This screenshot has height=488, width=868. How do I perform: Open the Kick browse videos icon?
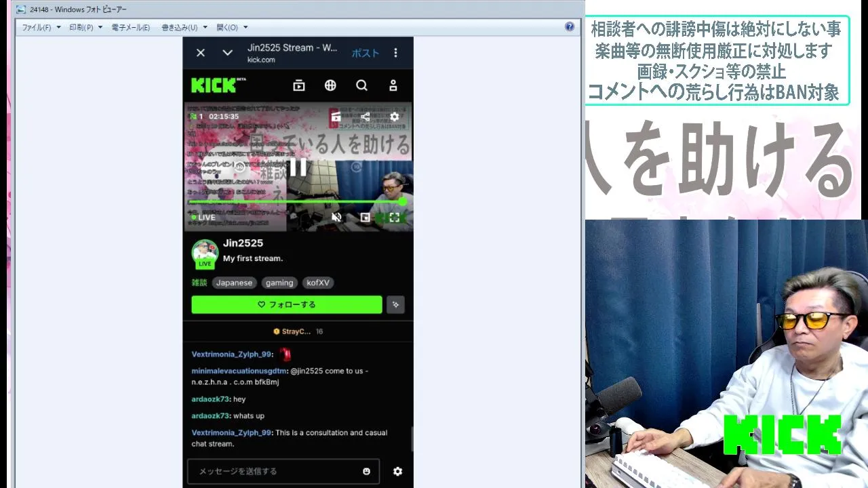pyautogui.click(x=299, y=85)
